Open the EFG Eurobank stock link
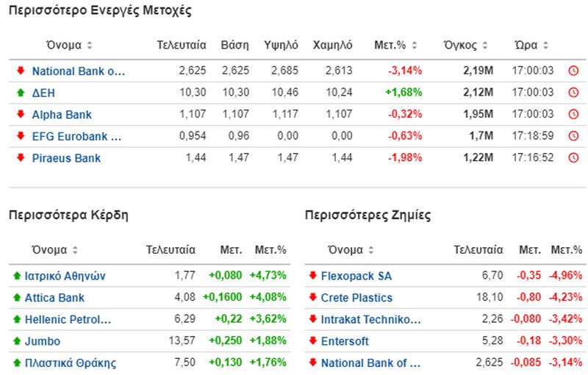588x375 pixels. pos(77,136)
